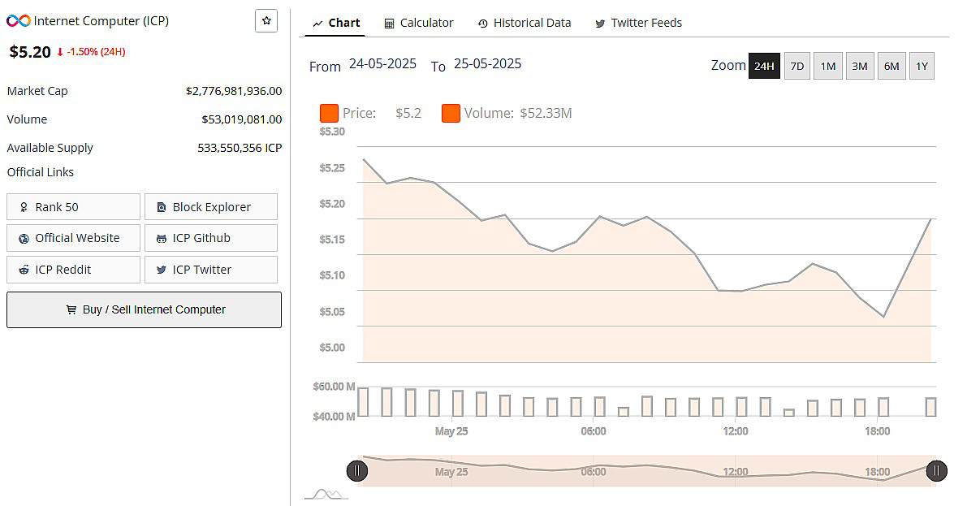Click the market cap value $2,776,981,936.00
The height and width of the screenshot is (506, 980).
click(x=234, y=91)
